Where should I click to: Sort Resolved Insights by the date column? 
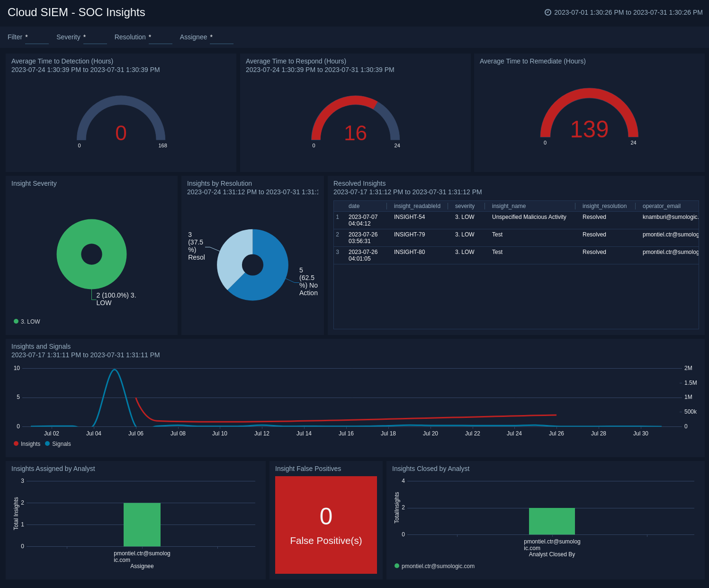click(354, 206)
